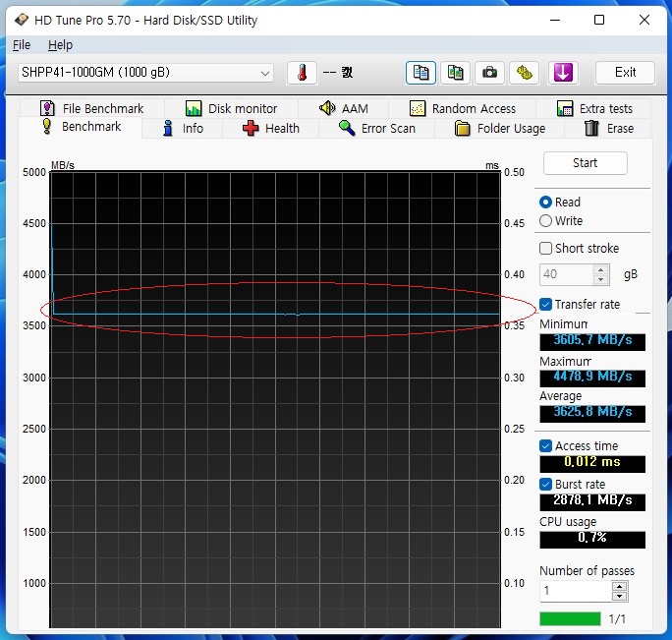The height and width of the screenshot is (640, 672).
Task: Open the File menu
Action: point(22,45)
